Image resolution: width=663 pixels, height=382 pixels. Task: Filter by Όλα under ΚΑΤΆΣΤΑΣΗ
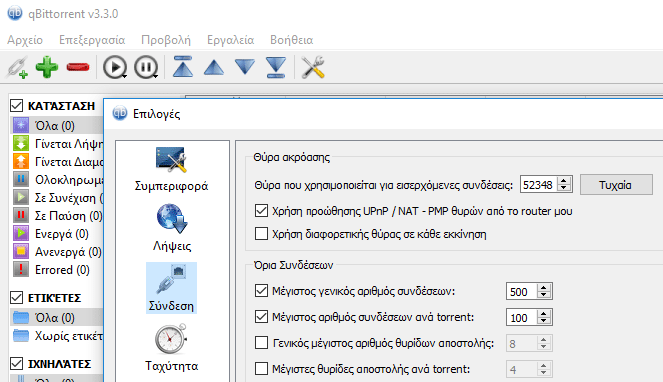click(56, 126)
